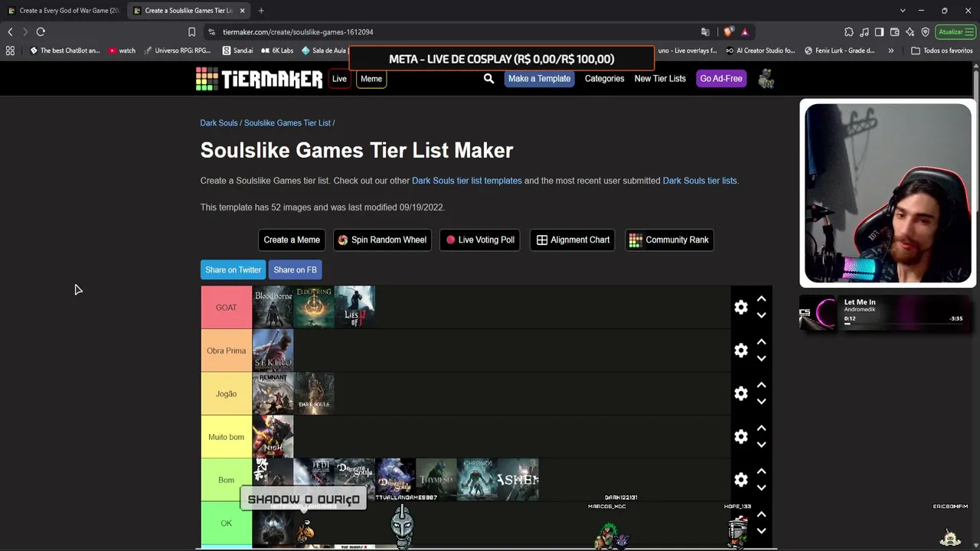Bookmark this page with the bookmark icon
The image size is (980, 551).
pos(191,32)
